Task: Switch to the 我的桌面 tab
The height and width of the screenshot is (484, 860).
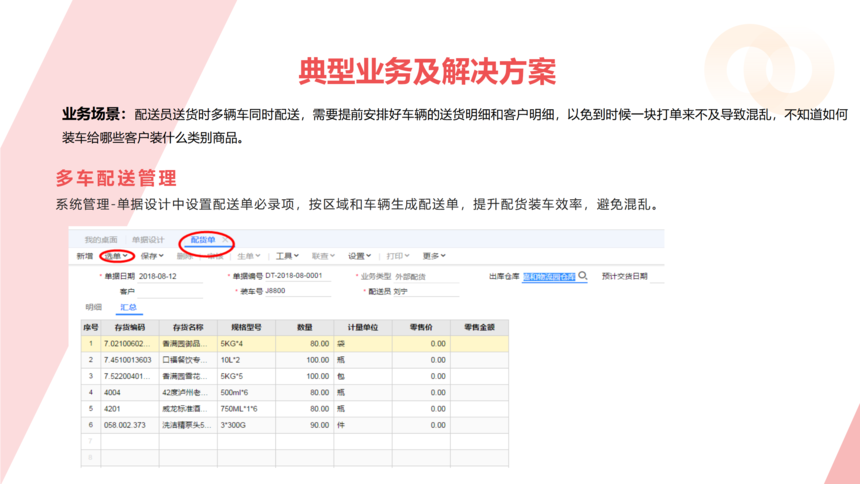Action: click(x=101, y=240)
